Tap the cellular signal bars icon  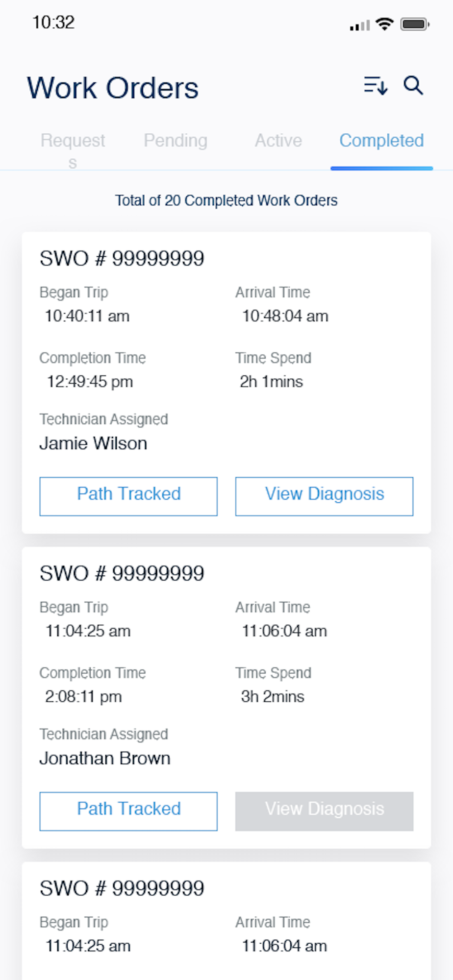click(360, 25)
